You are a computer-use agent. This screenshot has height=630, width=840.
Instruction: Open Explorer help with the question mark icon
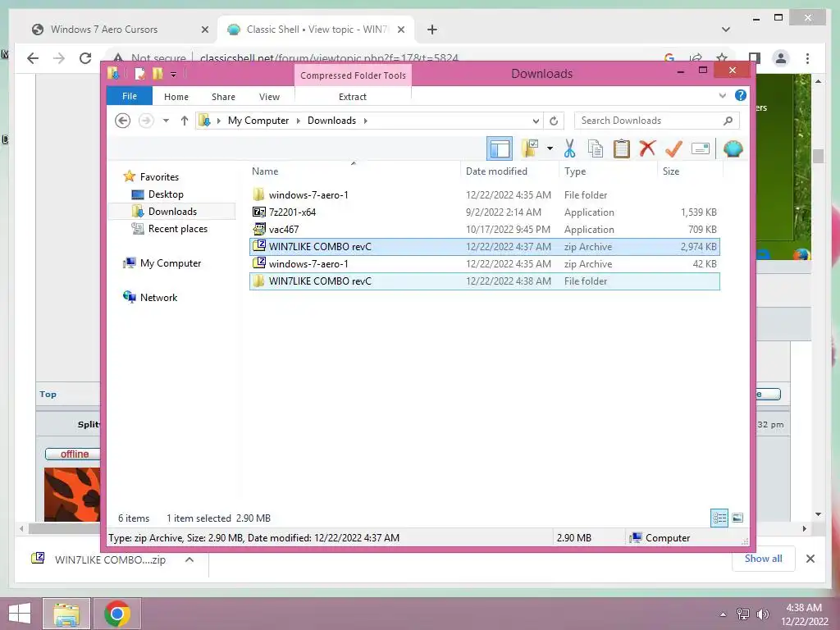pos(741,95)
